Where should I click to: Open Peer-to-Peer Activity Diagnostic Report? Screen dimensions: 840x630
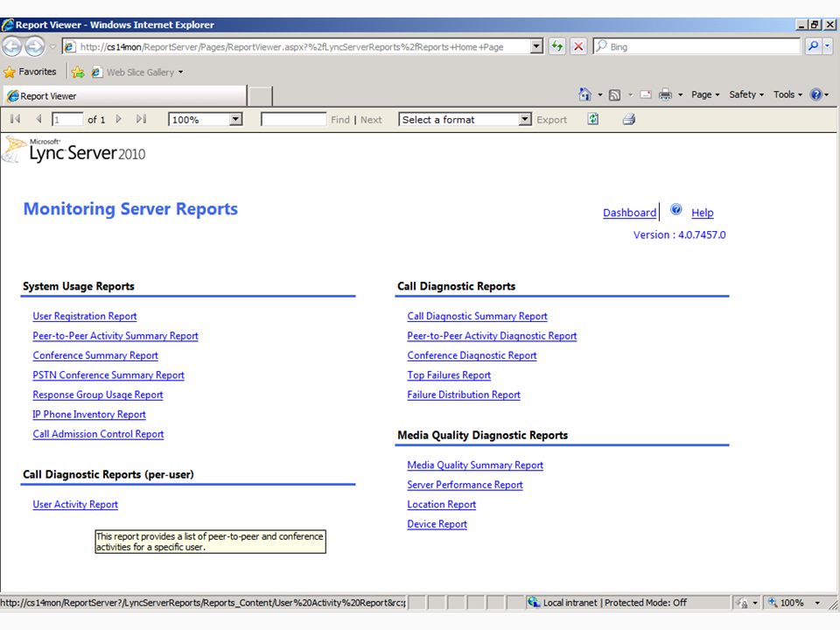492,336
